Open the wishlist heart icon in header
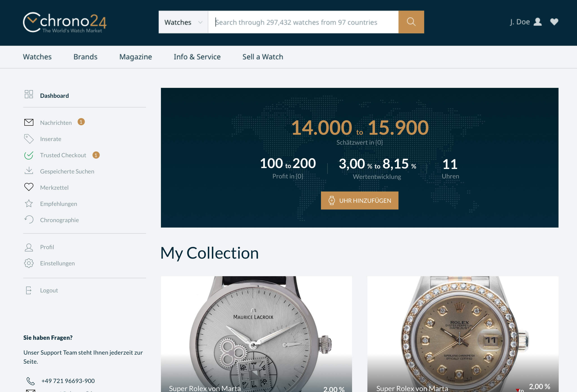Image resolution: width=577 pixels, height=392 pixels. tap(554, 22)
